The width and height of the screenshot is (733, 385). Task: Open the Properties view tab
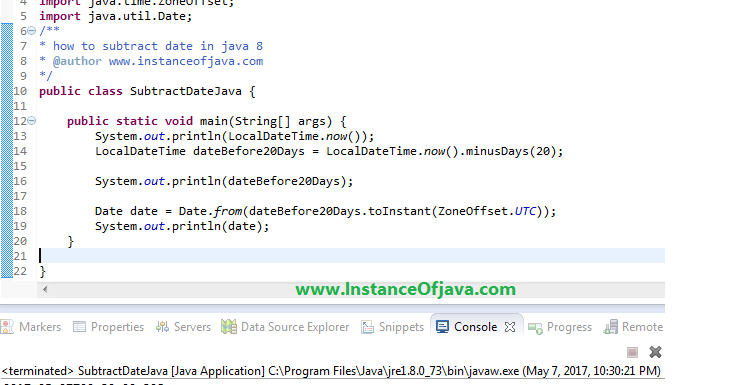[x=108, y=327]
